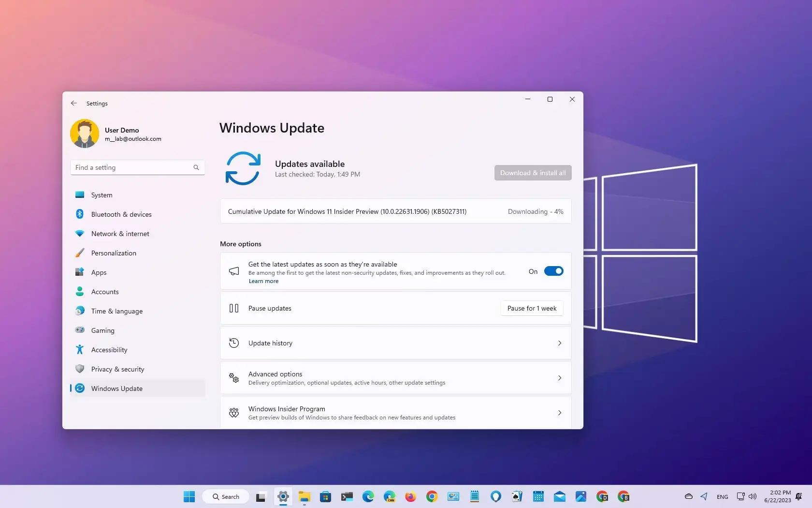
Task: Open Time & language settings
Action: [x=138, y=311]
